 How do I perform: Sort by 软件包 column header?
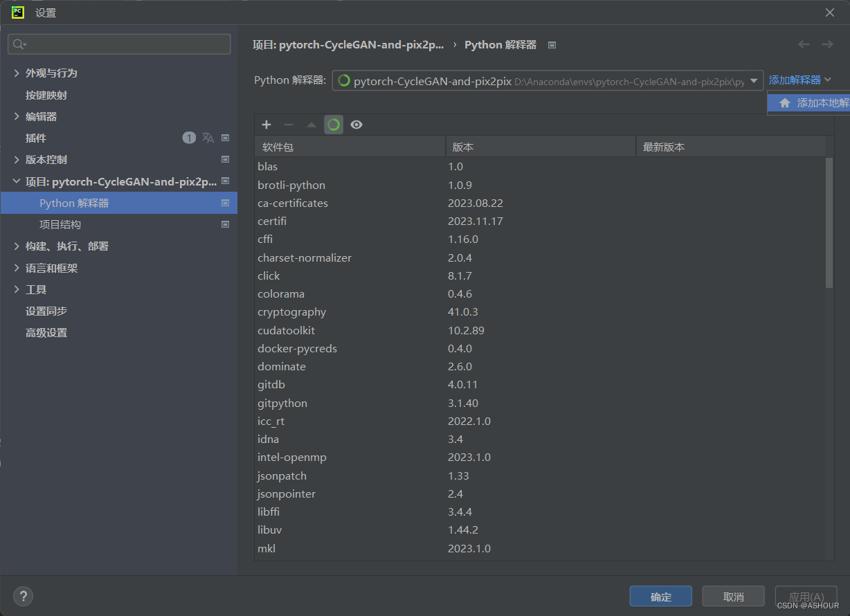[x=350, y=147]
